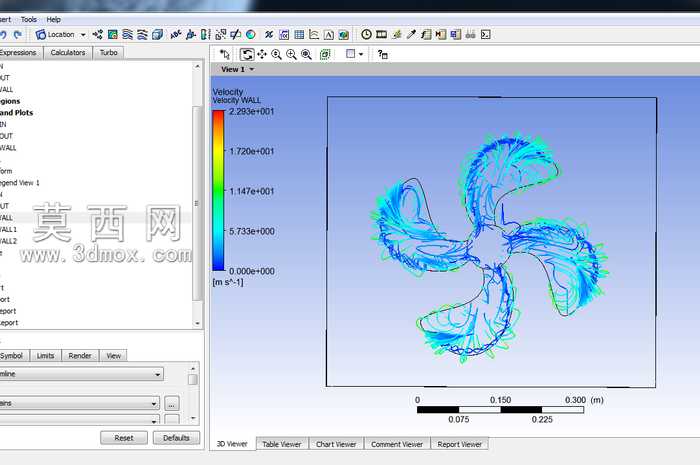Enable the Rotate view tool

[x=247, y=54]
